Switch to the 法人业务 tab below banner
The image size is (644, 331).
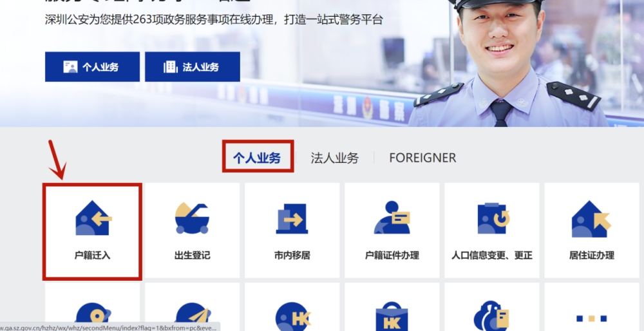[x=335, y=158]
